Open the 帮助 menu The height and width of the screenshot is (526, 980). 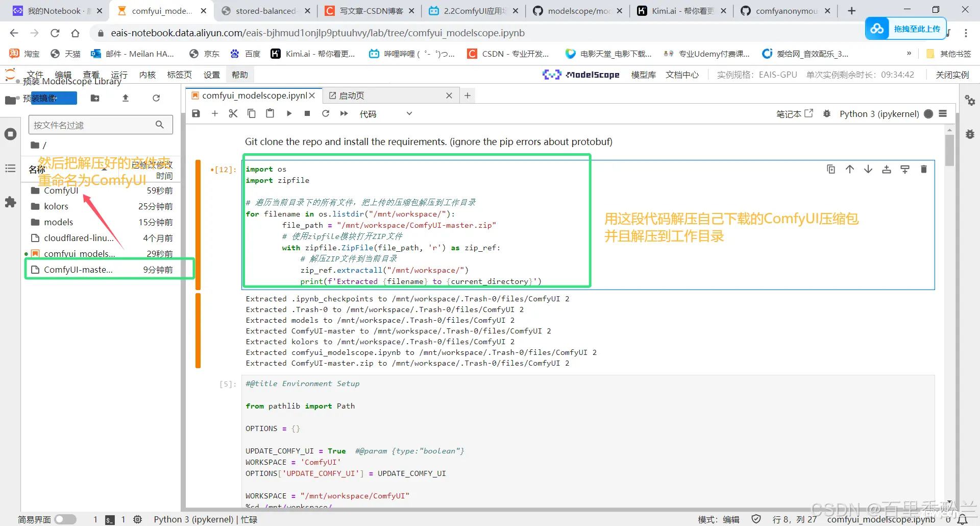point(240,75)
